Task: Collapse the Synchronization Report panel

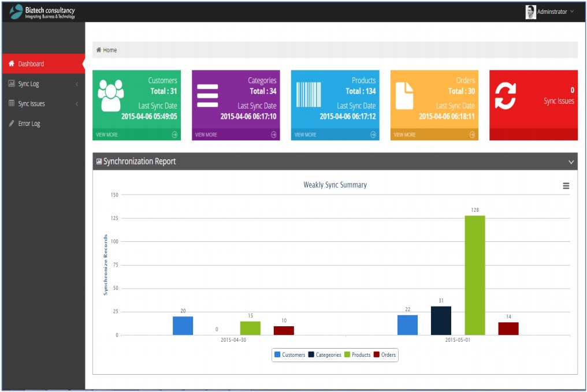Action: 571,162
